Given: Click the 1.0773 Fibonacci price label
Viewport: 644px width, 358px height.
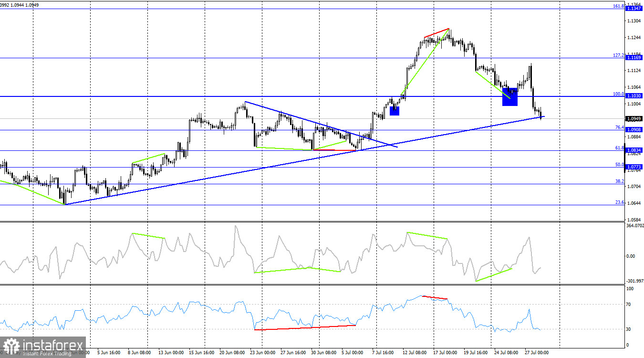Looking at the screenshot, I should 634,167.
